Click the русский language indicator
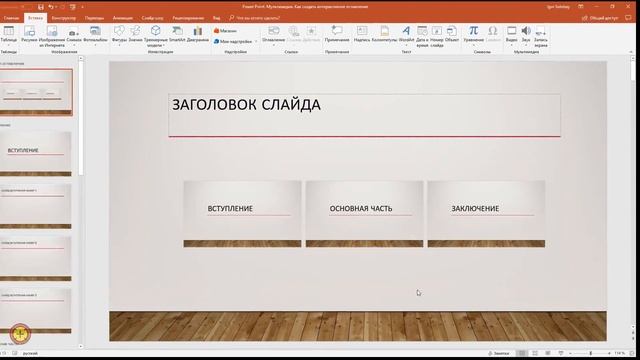Image resolution: width=640 pixels, height=360 pixels. tap(30, 353)
